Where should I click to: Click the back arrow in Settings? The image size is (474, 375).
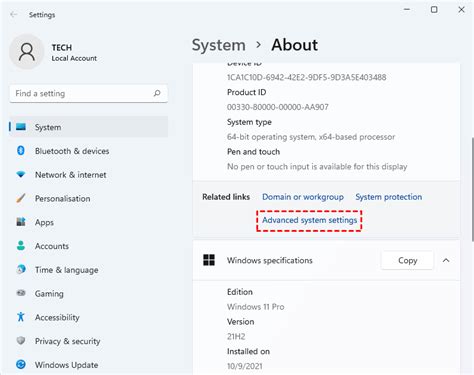click(x=14, y=14)
